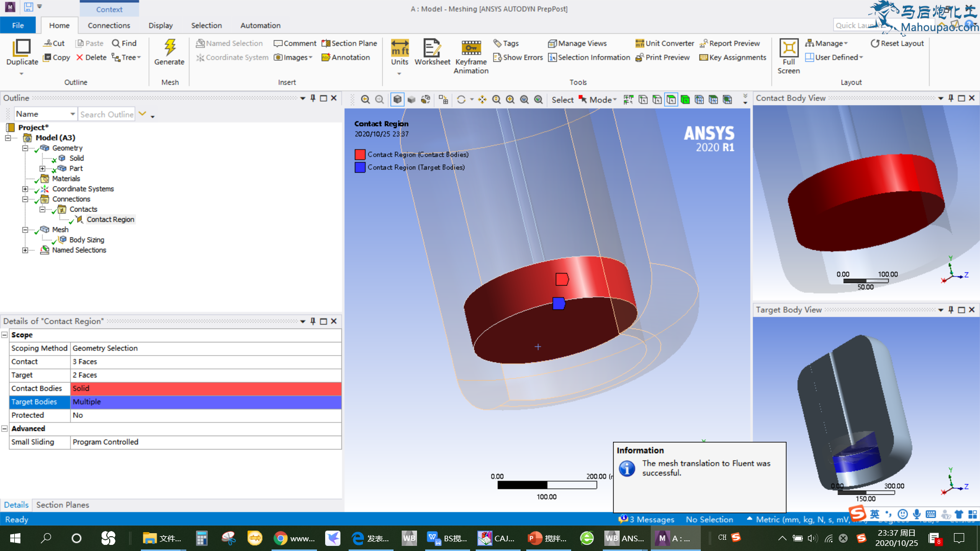980x551 pixels.
Task: Click Reset Layout
Action: pyautogui.click(x=897, y=43)
